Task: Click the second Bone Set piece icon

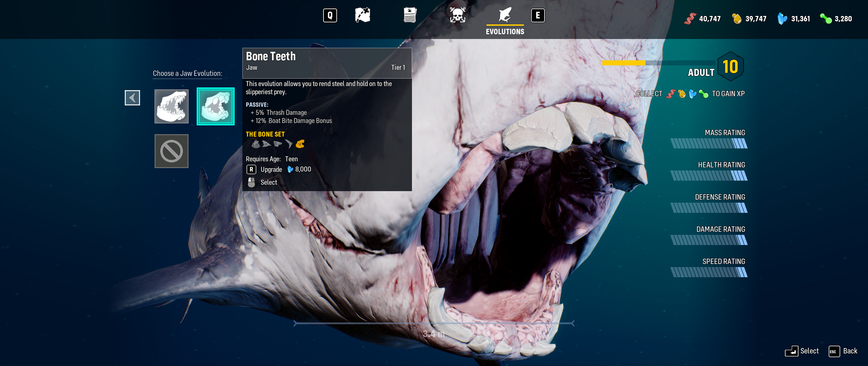Action: 267,144
